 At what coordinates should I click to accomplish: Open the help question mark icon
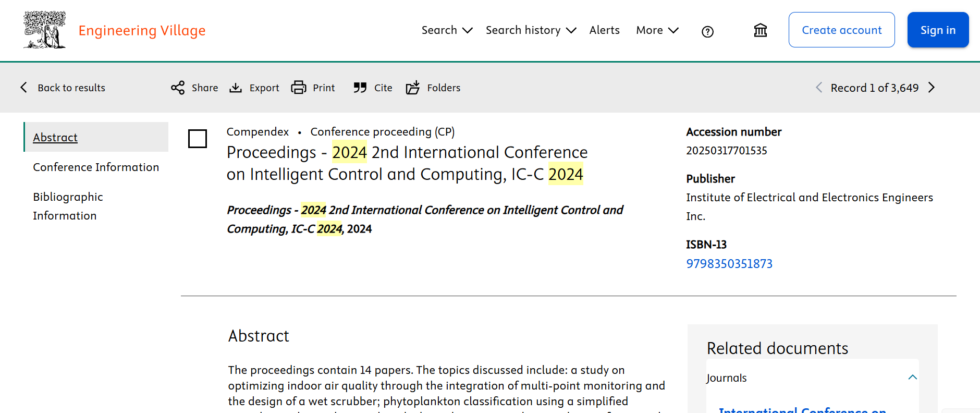click(x=707, y=32)
